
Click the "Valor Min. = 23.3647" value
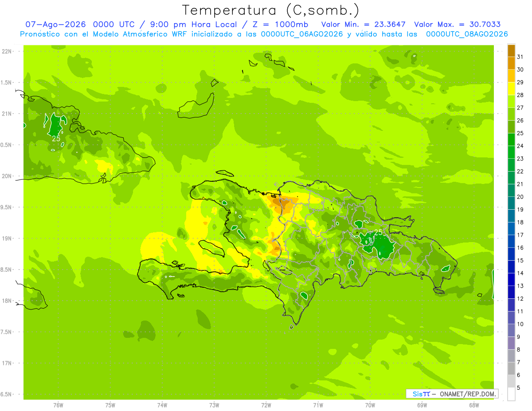[364, 24]
